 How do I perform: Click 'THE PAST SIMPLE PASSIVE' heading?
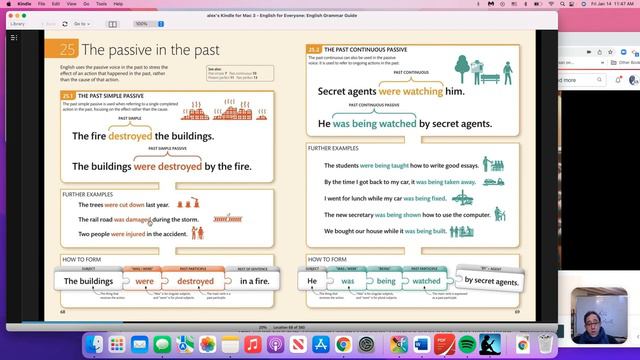[x=111, y=96]
